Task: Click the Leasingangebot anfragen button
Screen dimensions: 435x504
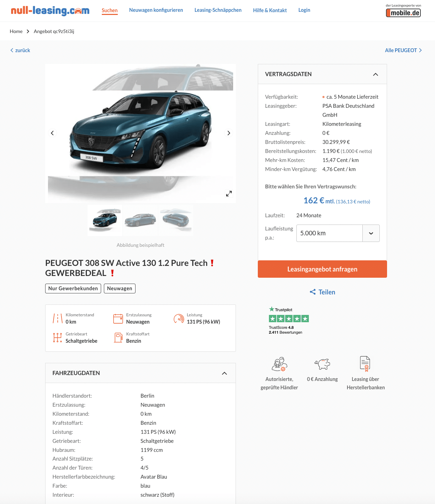Action: click(x=322, y=269)
